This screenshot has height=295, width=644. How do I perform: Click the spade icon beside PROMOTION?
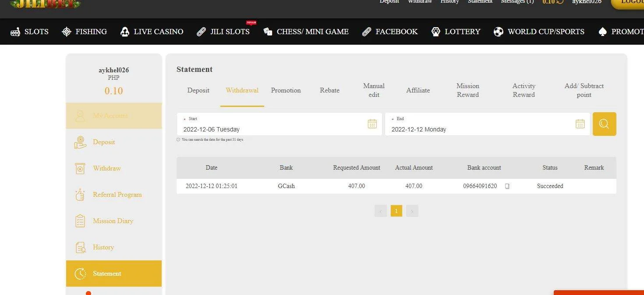tap(602, 32)
